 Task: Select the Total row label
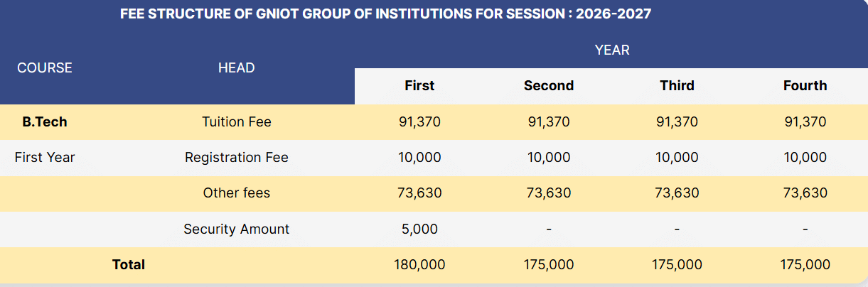click(x=129, y=265)
